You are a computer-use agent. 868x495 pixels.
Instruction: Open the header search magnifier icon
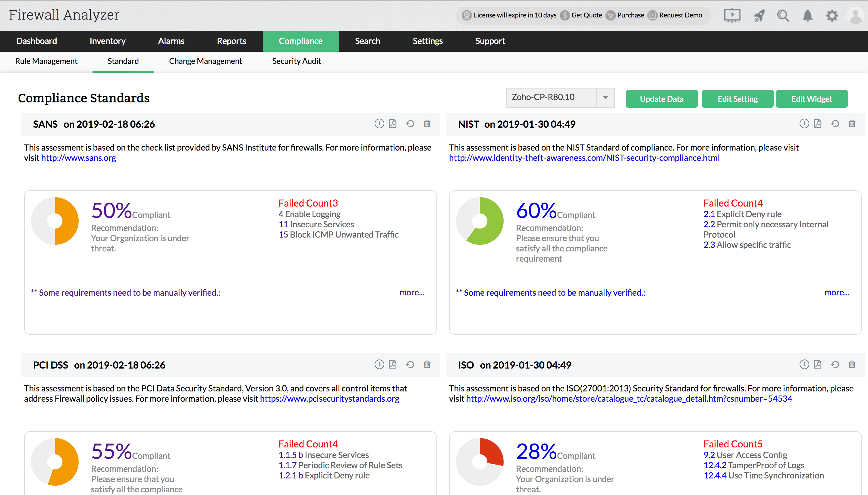[x=783, y=16]
